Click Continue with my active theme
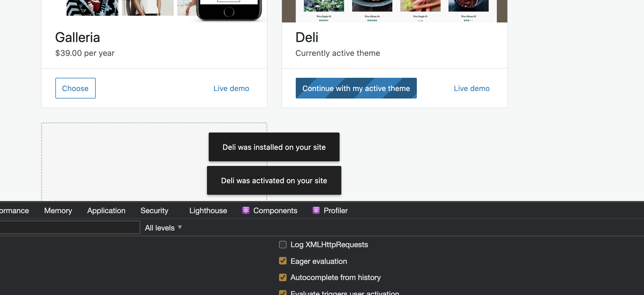Image resolution: width=644 pixels, height=295 pixels. [x=356, y=88]
